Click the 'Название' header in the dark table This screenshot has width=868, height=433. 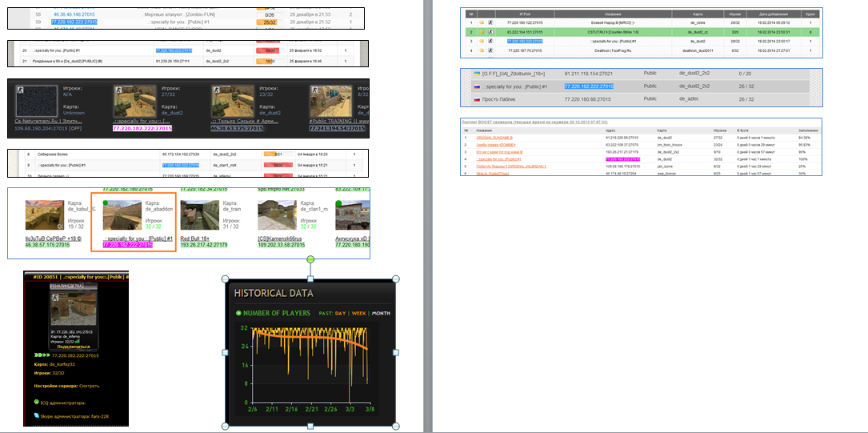tap(613, 14)
